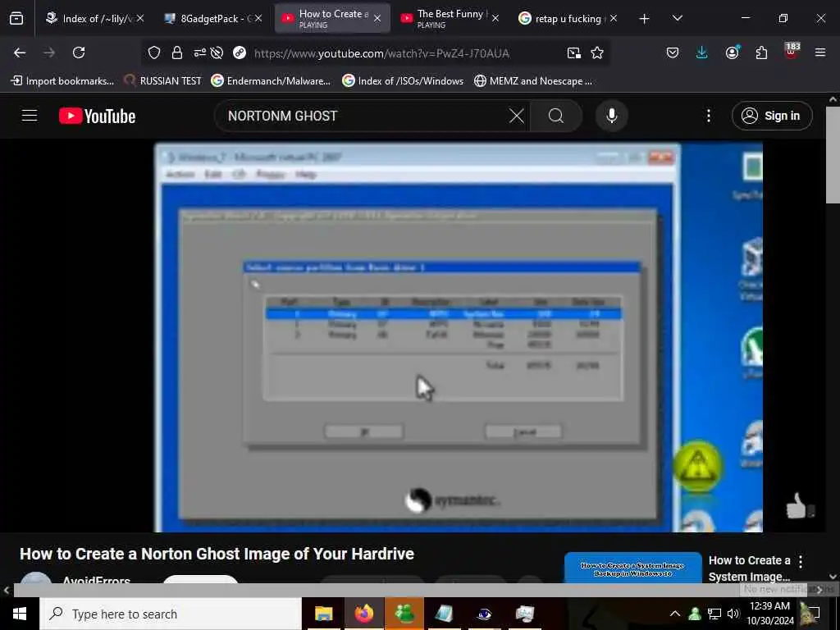Go to YouTube home via the logo
This screenshot has width=840, height=630.
97,116
